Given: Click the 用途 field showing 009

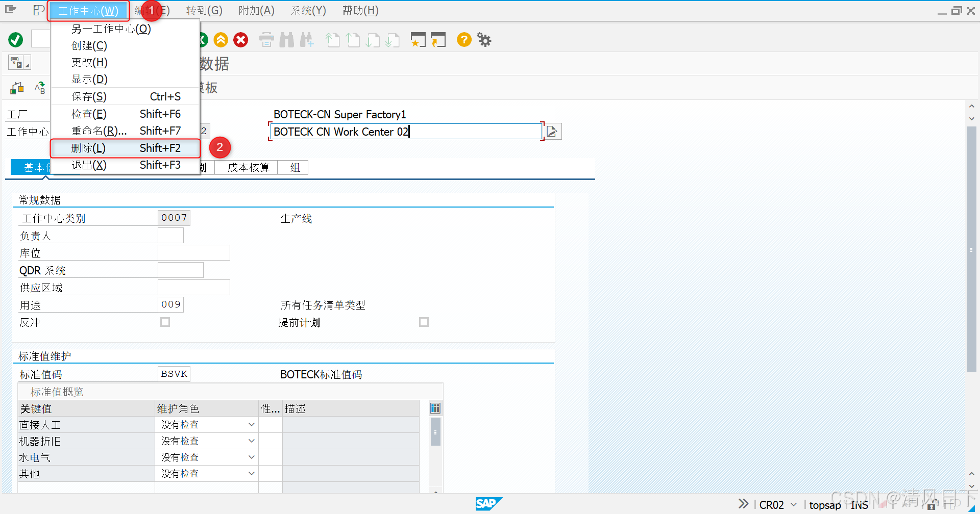Looking at the screenshot, I should (x=170, y=304).
